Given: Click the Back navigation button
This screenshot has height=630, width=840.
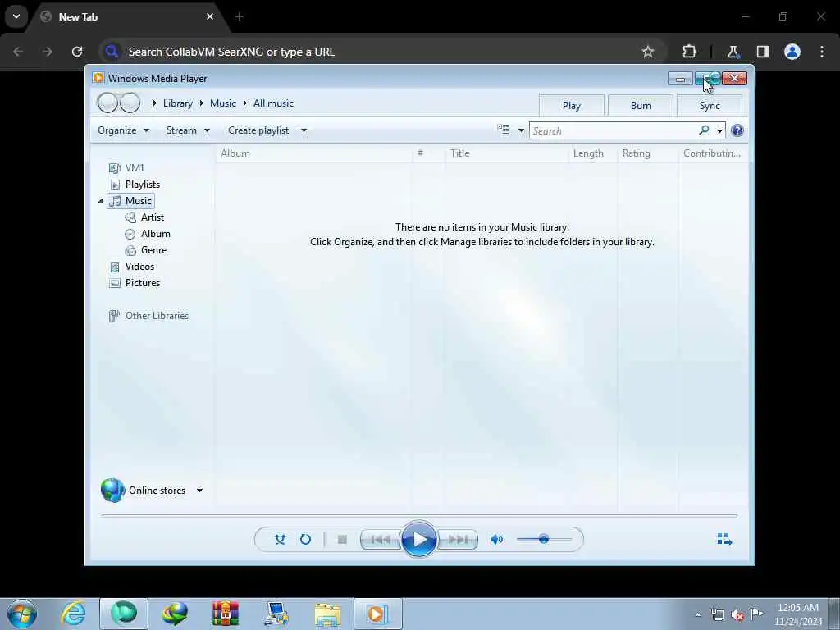Looking at the screenshot, I should coord(107,103).
